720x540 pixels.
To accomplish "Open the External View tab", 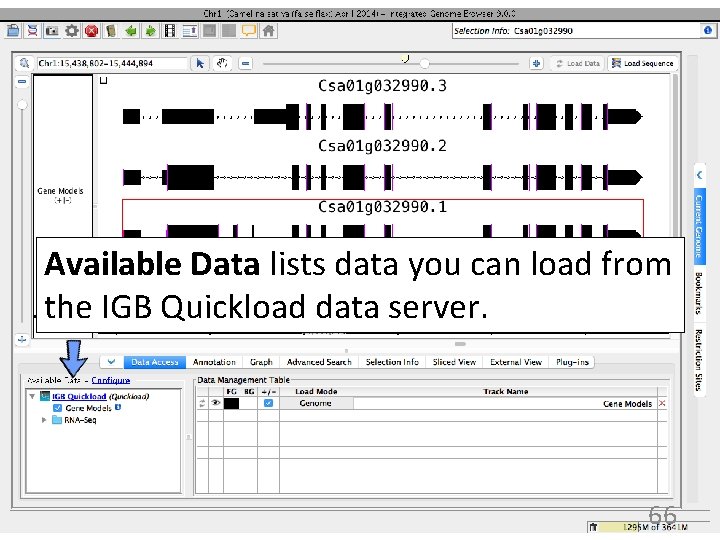I will coord(516,362).
